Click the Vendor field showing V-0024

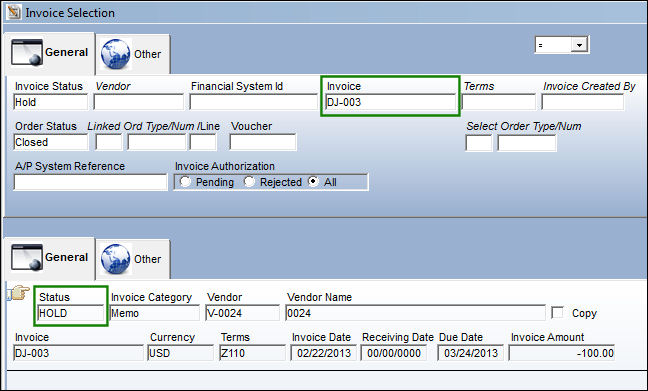(243, 313)
